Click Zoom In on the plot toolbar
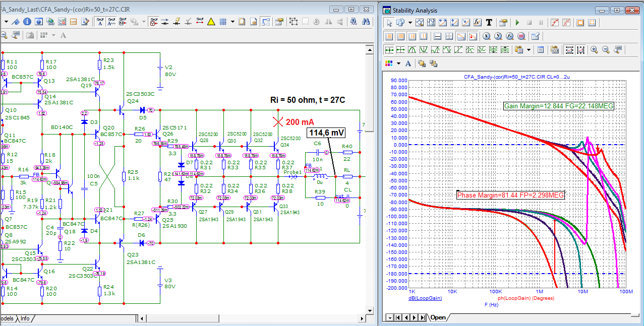 click(x=595, y=50)
